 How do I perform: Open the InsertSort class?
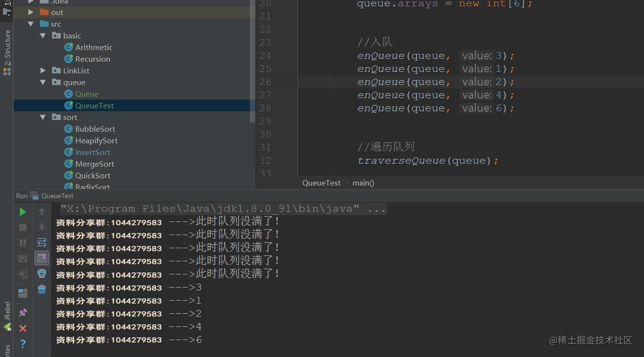click(x=93, y=152)
